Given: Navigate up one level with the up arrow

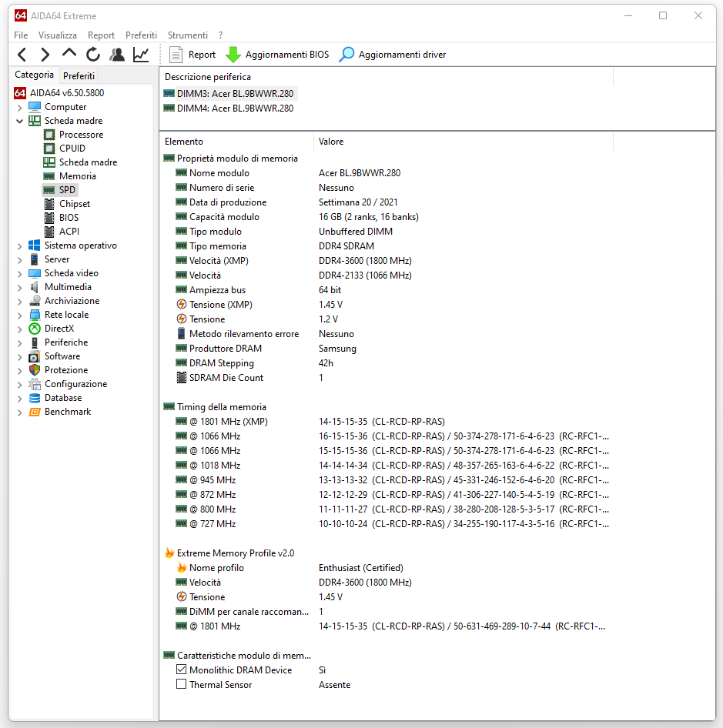Looking at the screenshot, I should tap(69, 53).
